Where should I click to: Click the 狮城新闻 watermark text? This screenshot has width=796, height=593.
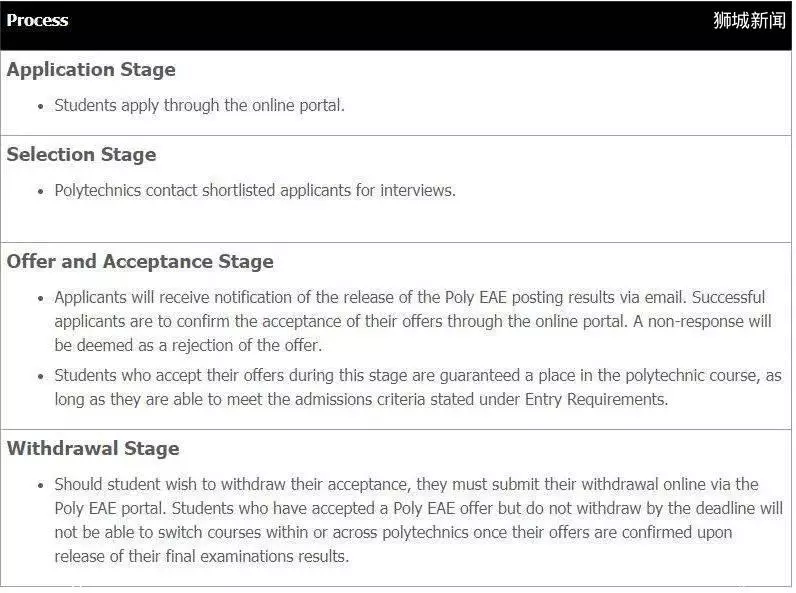coord(749,20)
